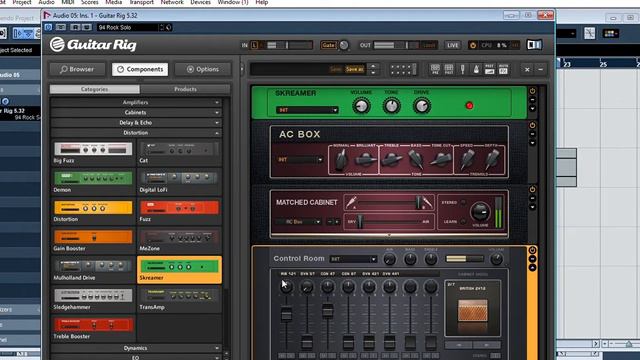Open the Media menu in Cubase
The image size is (640, 360).
pos(113,2)
